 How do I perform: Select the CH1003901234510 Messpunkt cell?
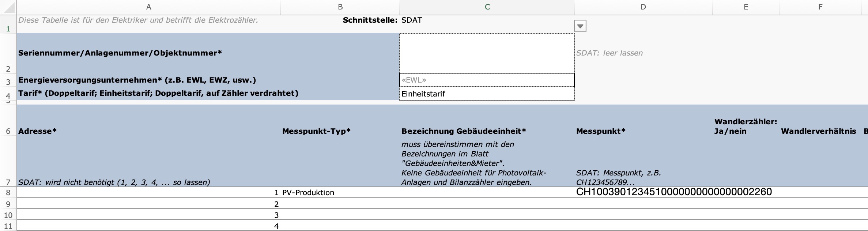tap(643, 192)
